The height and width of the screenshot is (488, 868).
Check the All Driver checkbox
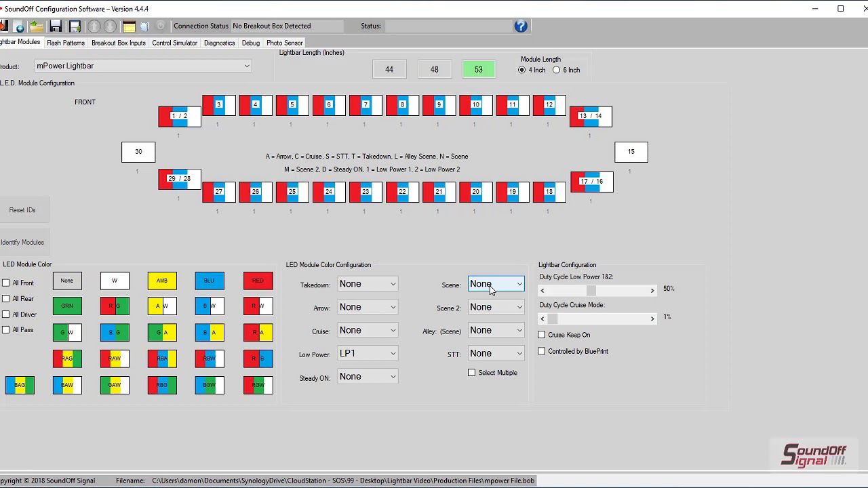[x=6, y=314]
